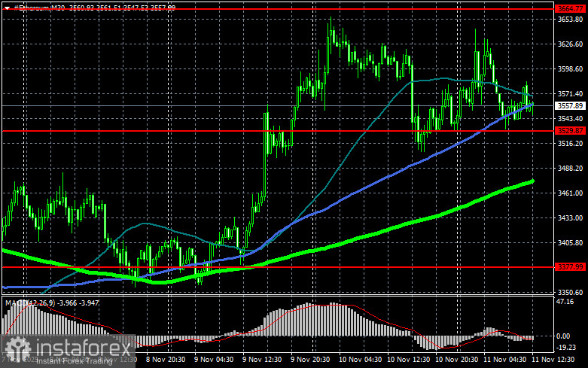Click the 3433.00 price axis value
Screen dimensions: 588x368
coord(570,217)
